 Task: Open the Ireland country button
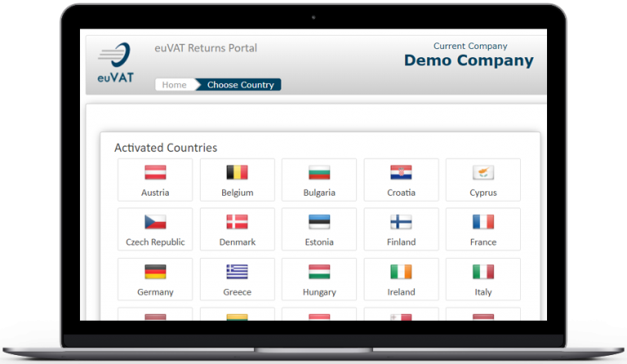click(x=401, y=279)
